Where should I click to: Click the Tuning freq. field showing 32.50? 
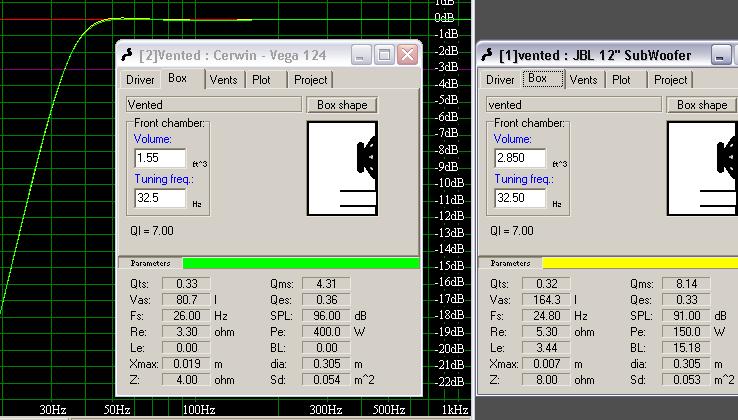520,198
